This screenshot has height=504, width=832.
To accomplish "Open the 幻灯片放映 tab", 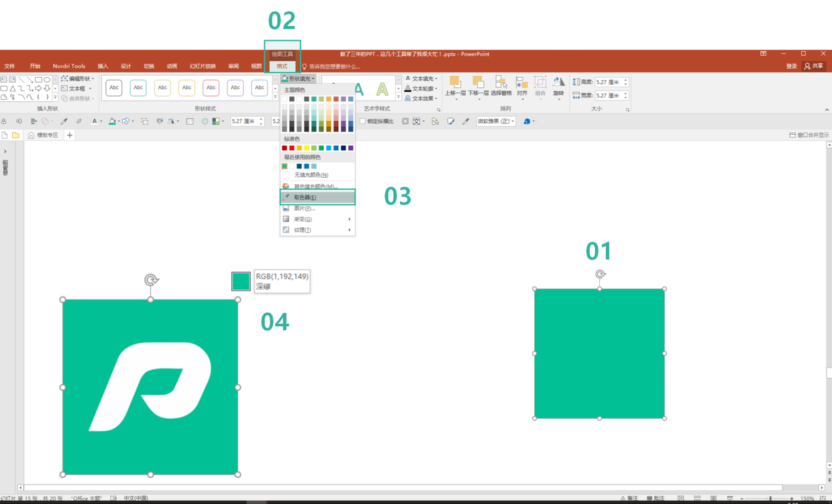I will (203, 66).
